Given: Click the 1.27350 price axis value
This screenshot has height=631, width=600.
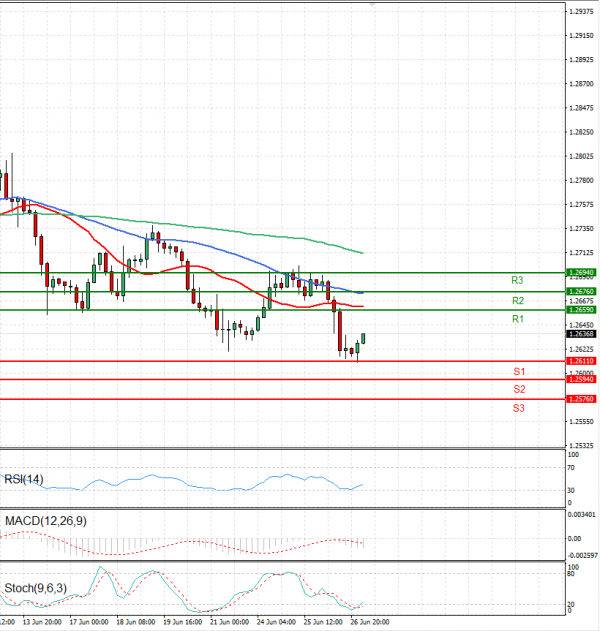Looking at the screenshot, I should pyautogui.click(x=581, y=229).
